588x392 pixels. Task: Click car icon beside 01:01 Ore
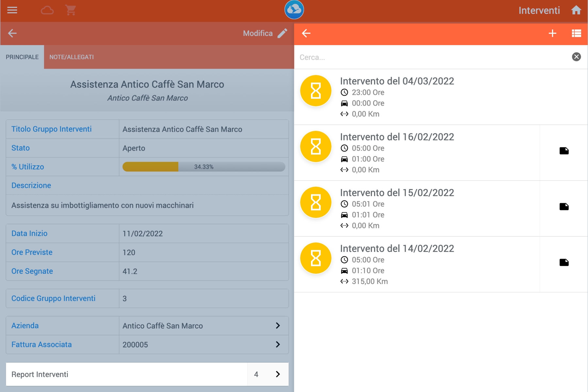tap(344, 215)
